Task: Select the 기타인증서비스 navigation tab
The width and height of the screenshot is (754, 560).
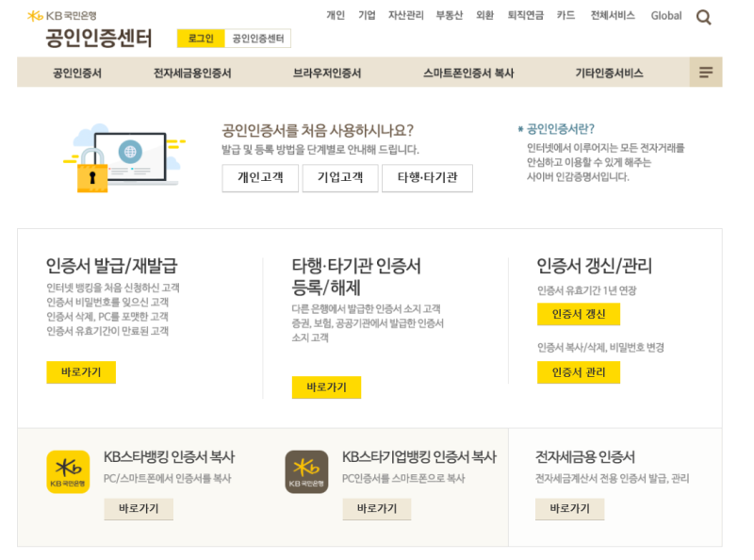Action: tap(609, 74)
